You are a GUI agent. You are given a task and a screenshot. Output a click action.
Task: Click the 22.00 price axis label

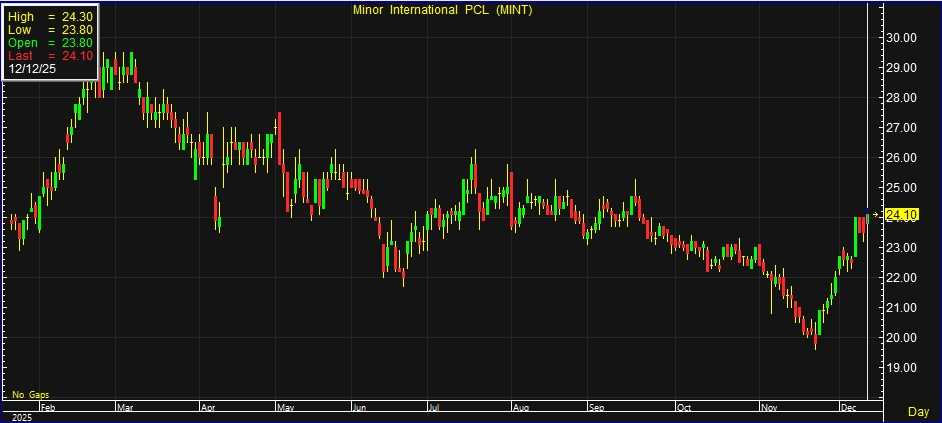(903, 277)
